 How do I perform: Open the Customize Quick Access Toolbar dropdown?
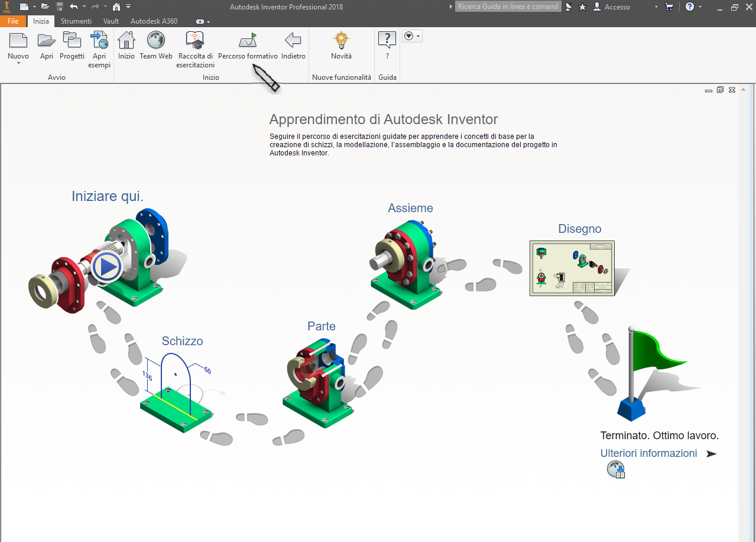pos(128,7)
